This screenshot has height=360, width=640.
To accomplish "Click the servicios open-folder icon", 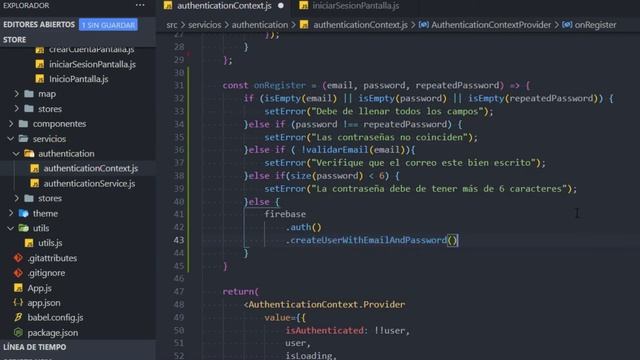I will coord(24,139).
